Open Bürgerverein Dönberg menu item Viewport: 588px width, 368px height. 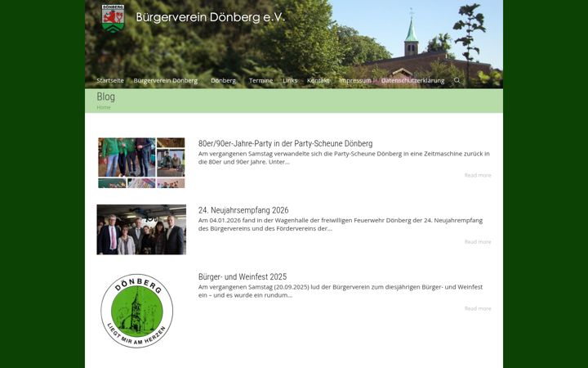click(165, 80)
